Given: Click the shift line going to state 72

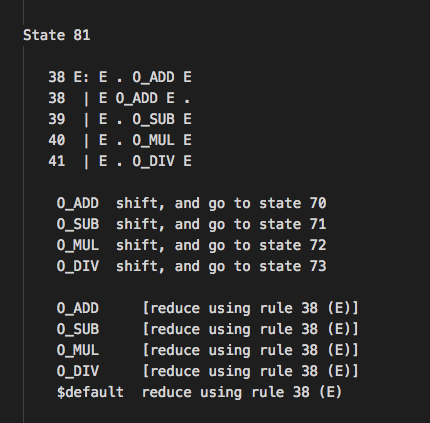Looking at the screenshot, I should [191, 245].
